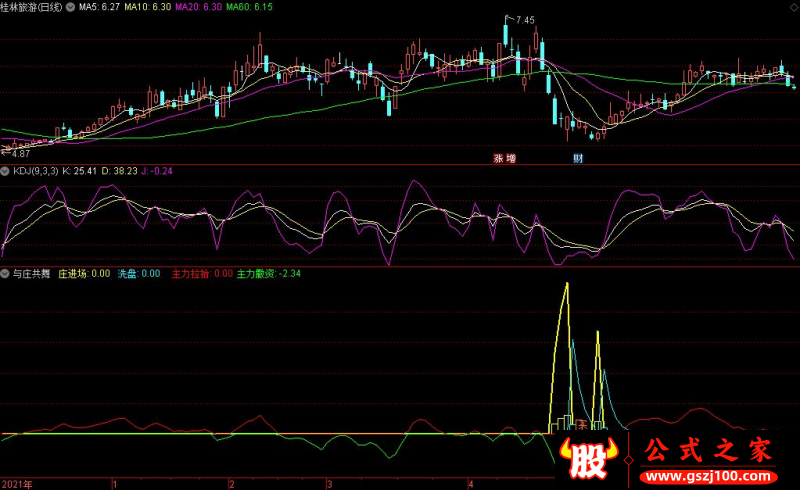Select the MA5: 6.27 label

pyautogui.click(x=99, y=7)
